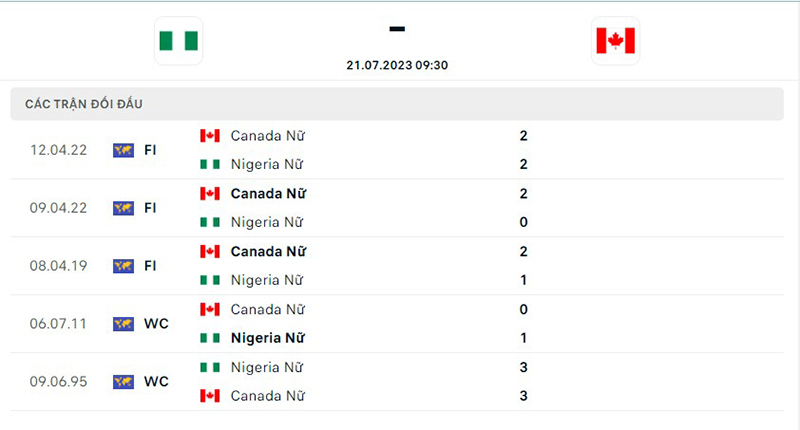Open Nigeria Nữ team in 09.06.95 match
This screenshot has height=430, width=800.
pos(266,367)
